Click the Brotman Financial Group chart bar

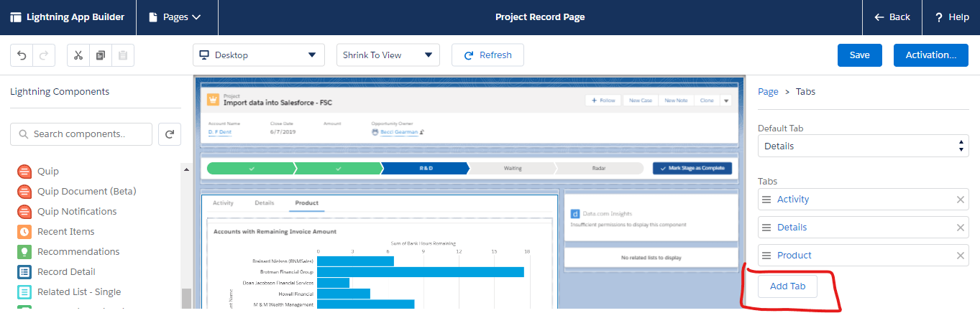[421, 272]
